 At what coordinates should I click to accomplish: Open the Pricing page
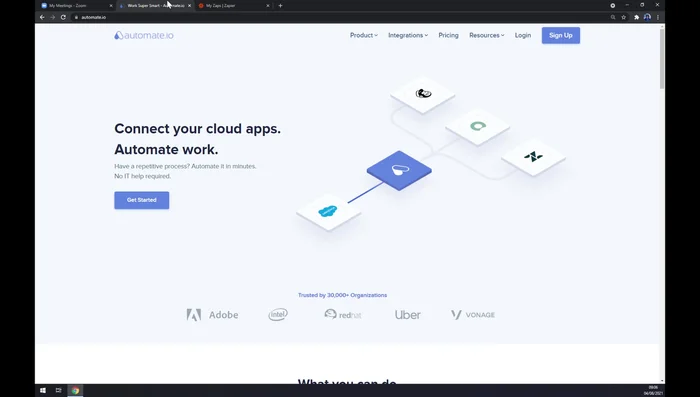[x=448, y=35]
